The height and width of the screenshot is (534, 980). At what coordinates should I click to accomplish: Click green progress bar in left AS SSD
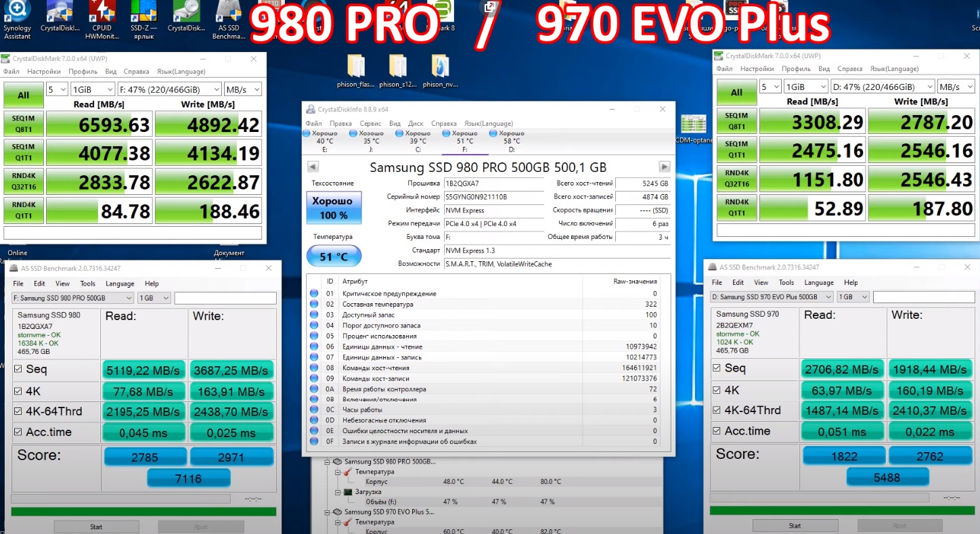click(x=143, y=512)
